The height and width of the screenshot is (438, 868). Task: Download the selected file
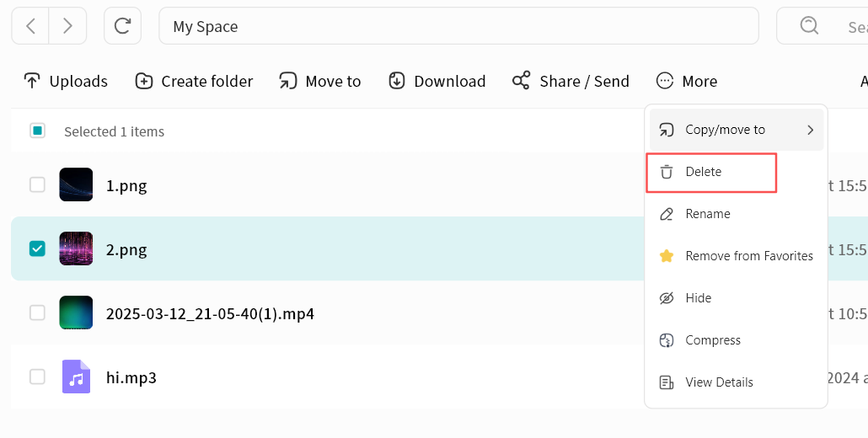point(437,81)
